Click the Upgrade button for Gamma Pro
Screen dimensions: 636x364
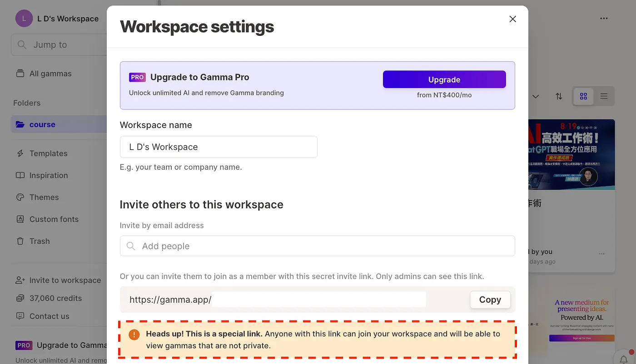[x=444, y=79]
